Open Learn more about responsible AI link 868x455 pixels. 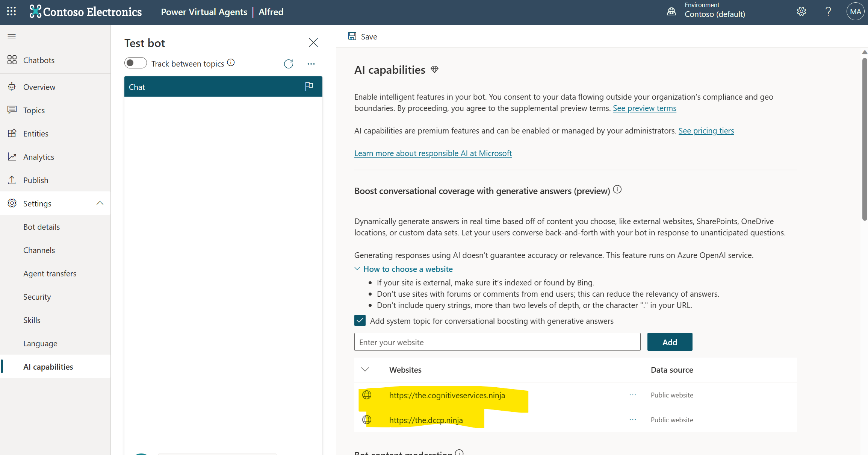pyautogui.click(x=433, y=153)
